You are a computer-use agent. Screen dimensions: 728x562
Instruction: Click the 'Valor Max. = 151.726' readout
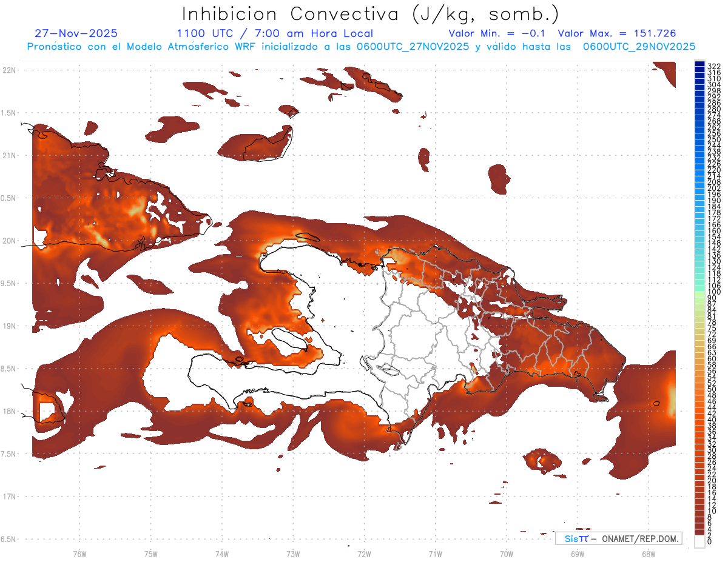616,33
